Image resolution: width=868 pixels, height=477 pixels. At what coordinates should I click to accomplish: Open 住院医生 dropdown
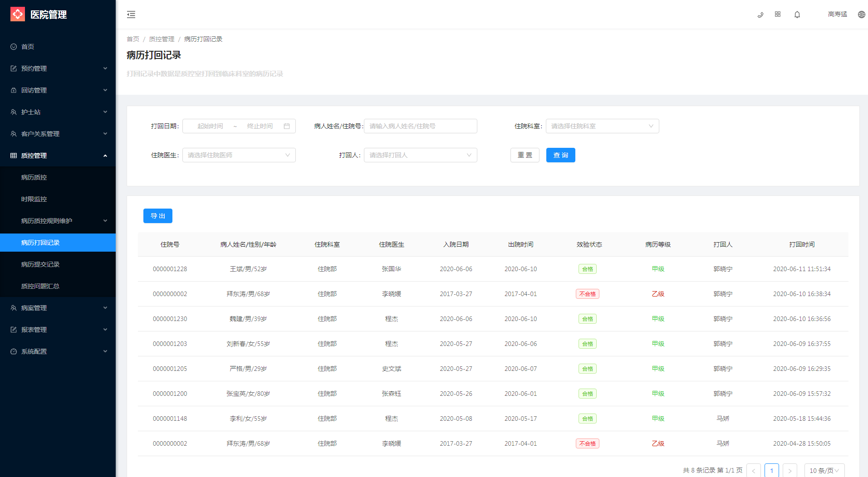(x=239, y=155)
